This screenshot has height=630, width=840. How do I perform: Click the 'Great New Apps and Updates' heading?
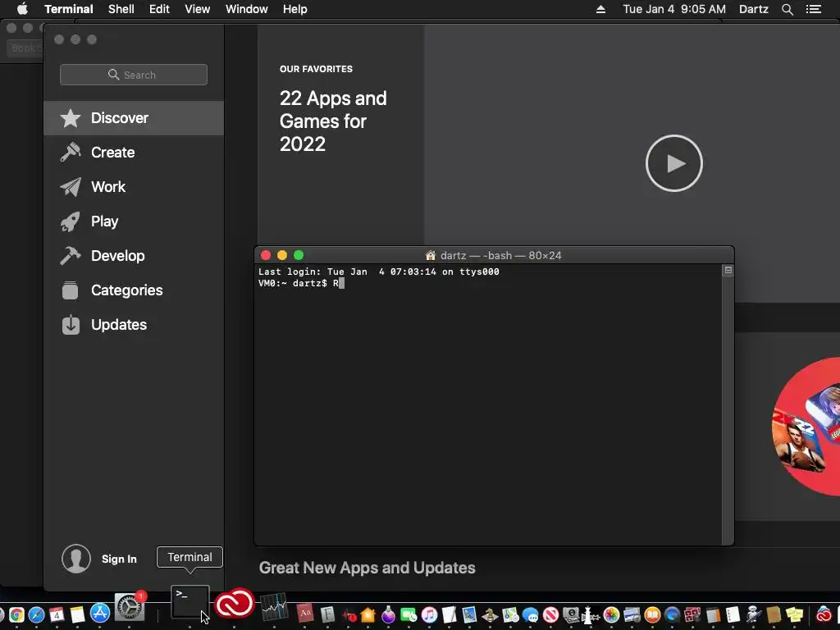coord(367,568)
